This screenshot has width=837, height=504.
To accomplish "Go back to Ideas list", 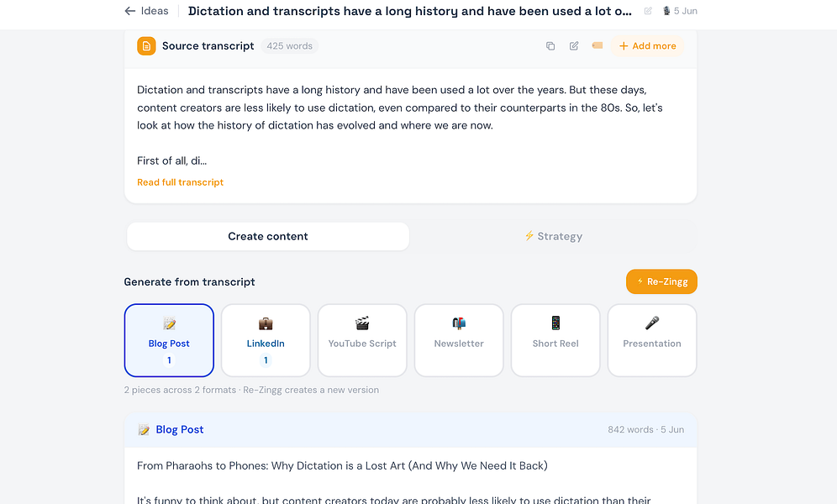I will [x=146, y=11].
